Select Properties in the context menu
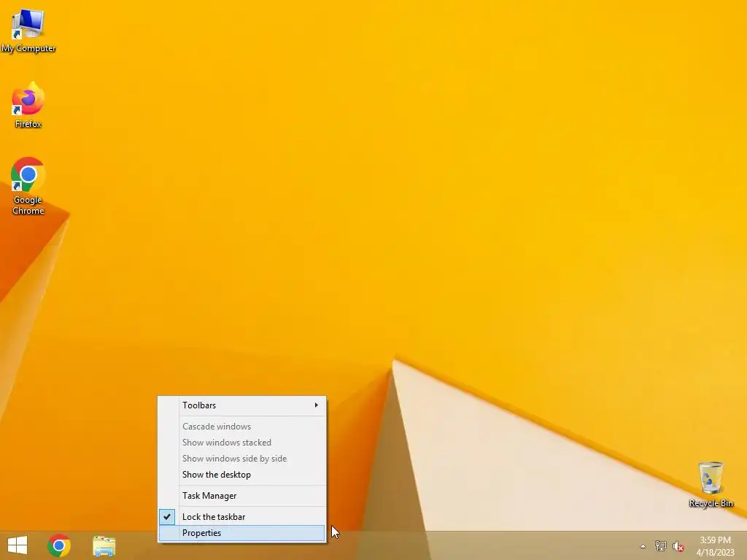This screenshot has width=747, height=560. [x=242, y=533]
